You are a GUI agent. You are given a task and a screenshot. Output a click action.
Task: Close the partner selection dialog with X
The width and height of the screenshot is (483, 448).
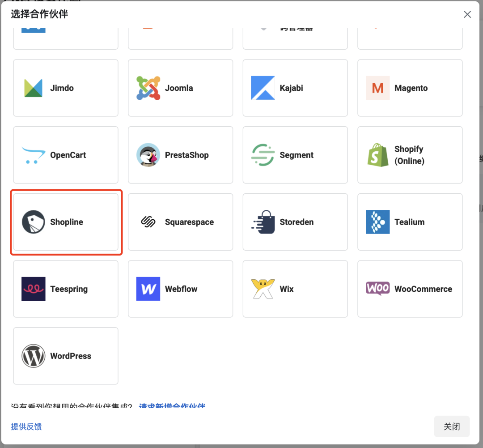tap(467, 14)
